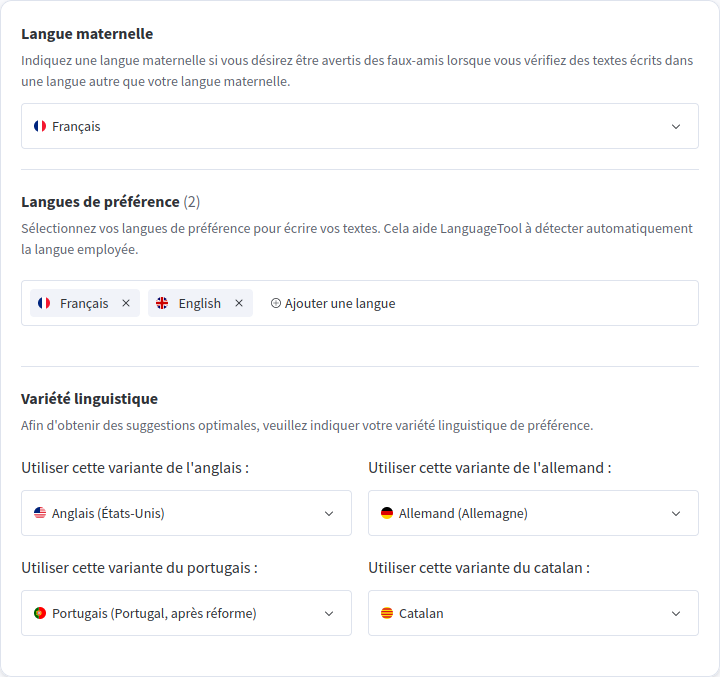The height and width of the screenshot is (677, 720).
Task: Click the chevron in the Allemand (Allemagne) selector
Action: [x=676, y=513]
